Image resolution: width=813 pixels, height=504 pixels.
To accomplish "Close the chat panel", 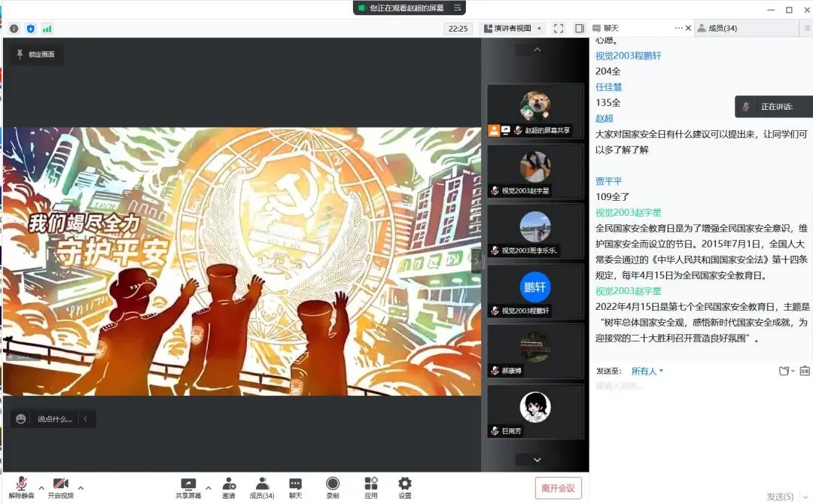I will (x=688, y=28).
